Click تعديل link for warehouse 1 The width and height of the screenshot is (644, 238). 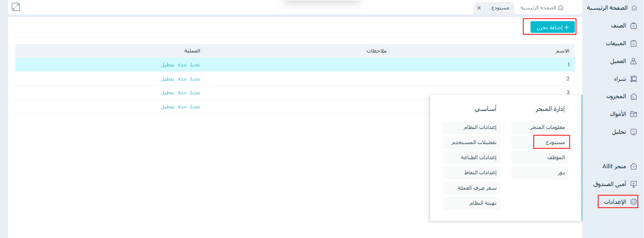[x=195, y=65]
